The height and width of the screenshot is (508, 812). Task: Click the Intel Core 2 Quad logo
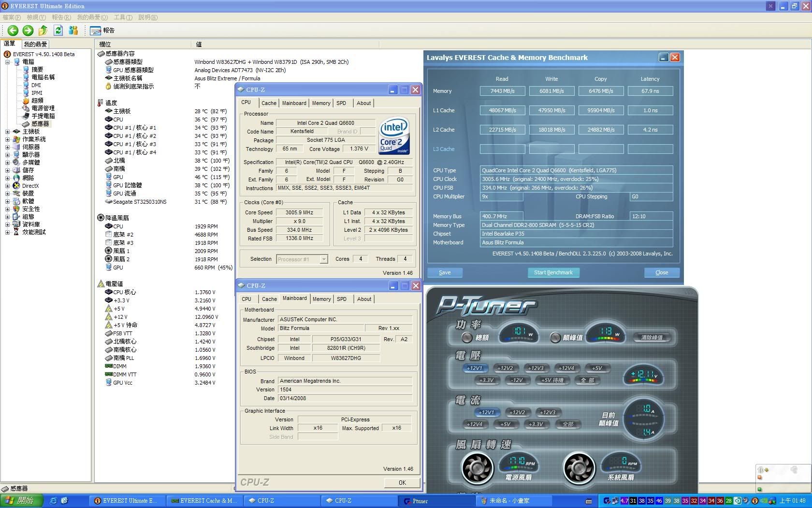tap(394, 136)
